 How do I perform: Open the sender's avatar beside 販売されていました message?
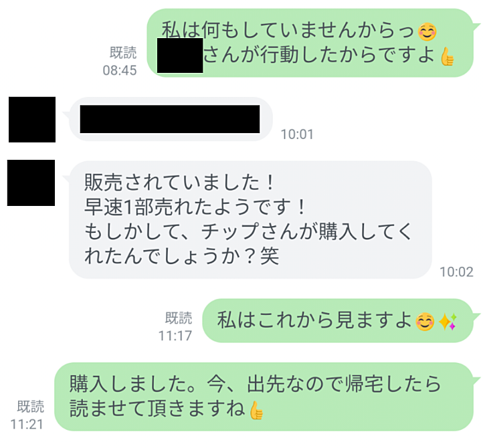(31, 183)
